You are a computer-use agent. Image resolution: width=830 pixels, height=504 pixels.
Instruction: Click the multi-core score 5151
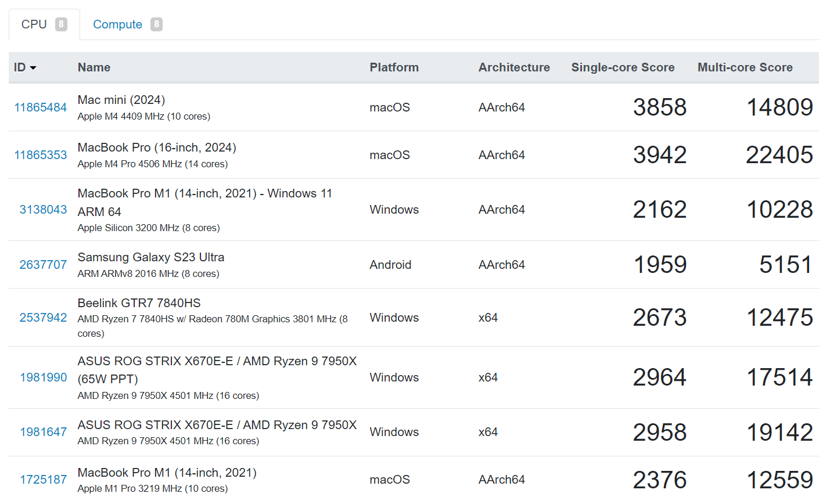[786, 265]
